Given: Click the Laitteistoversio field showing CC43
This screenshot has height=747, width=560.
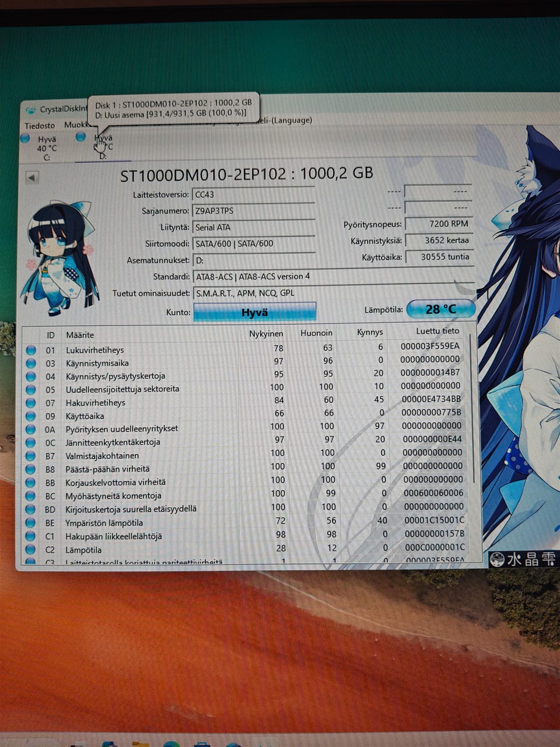Looking at the screenshot, I should (253, 194).
